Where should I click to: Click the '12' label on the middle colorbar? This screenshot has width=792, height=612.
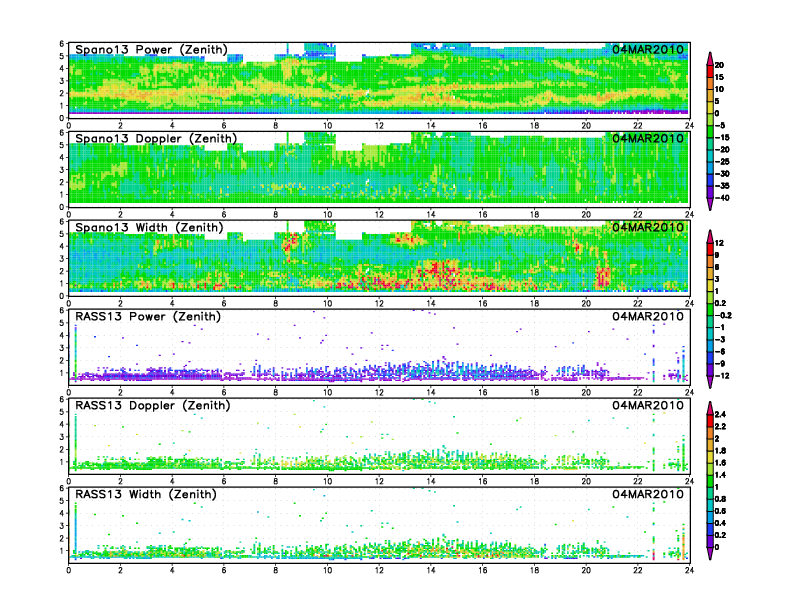point(719,243)
